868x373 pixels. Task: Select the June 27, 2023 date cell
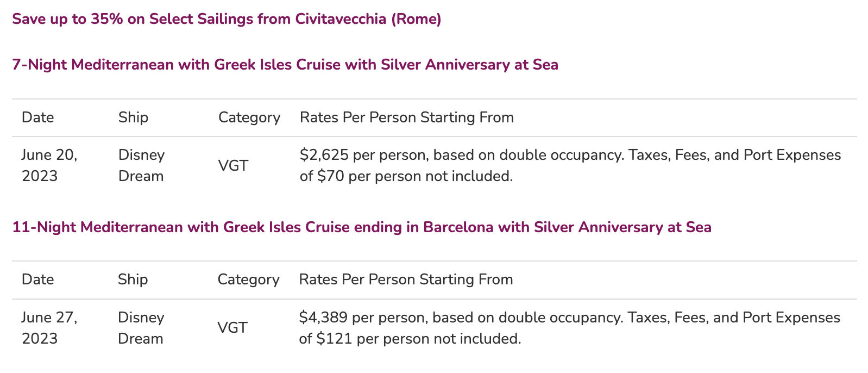[49, 327]
